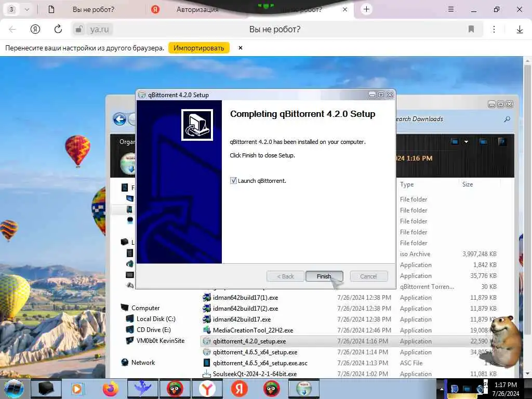The width and height of the screenshot is (532, 399).
Task: Click the qBittorrent Torren... type cell
Action: point(427,287)
